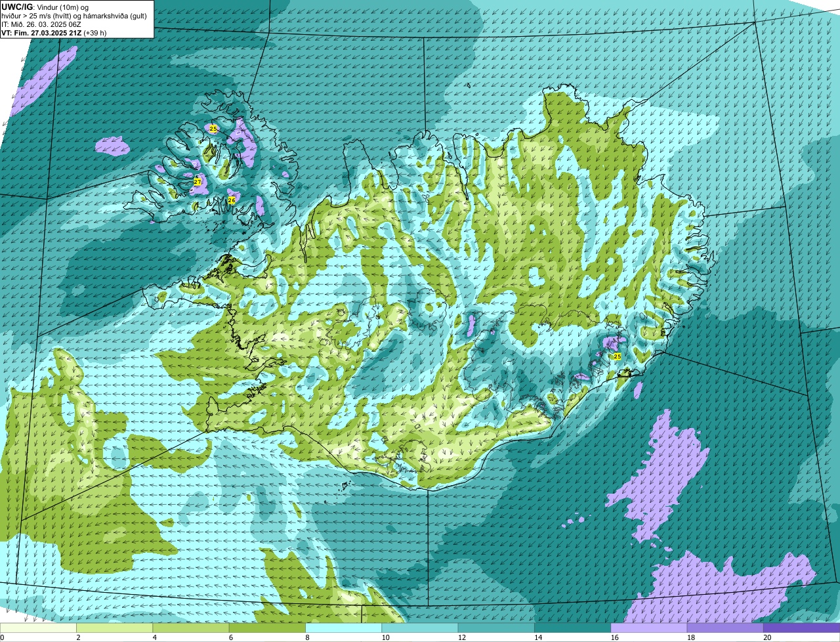Pick the 10–12 m/s legend swatch
Image resolution: width=840 pixels, height=642 pixels.
419,628
